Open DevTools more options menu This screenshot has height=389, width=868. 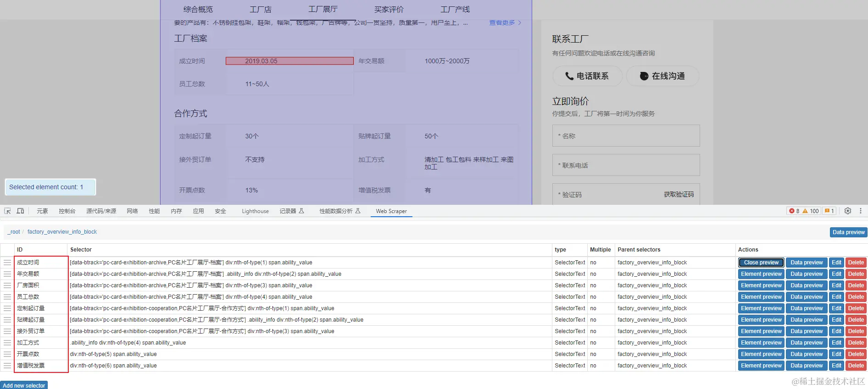tap(861, 211)
